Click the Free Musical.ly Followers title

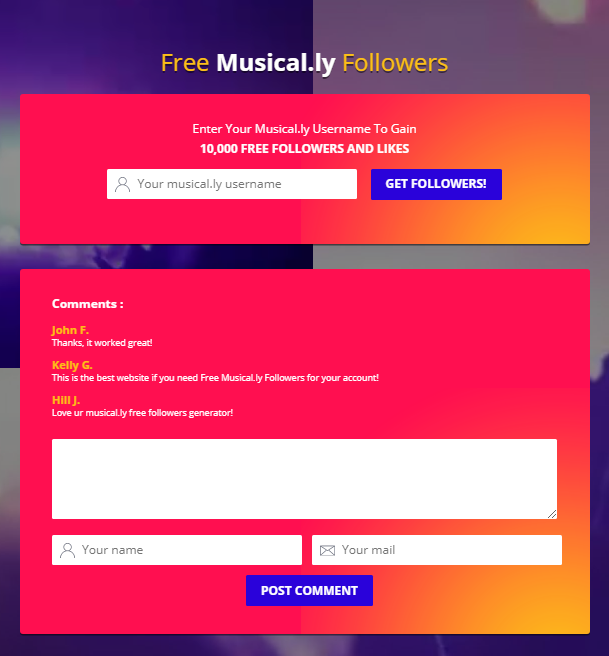pyautogui.click(x=304, y=63)
